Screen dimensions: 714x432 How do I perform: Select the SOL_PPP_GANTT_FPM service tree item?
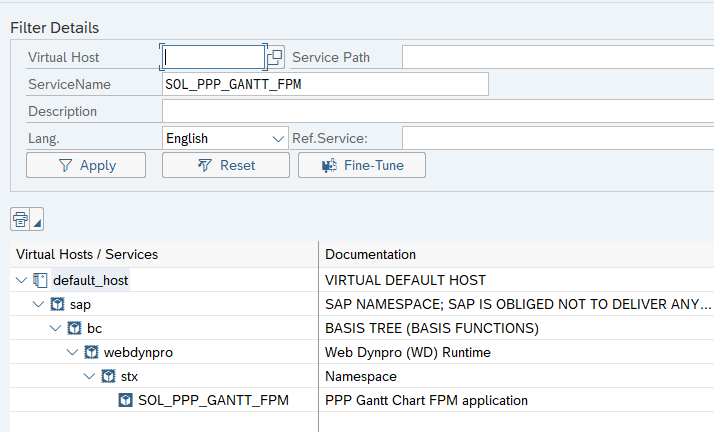click(213, 401)
